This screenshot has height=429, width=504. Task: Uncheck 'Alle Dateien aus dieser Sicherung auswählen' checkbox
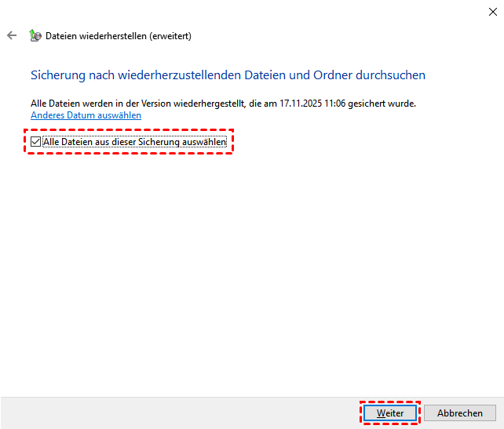pos(36,142)
